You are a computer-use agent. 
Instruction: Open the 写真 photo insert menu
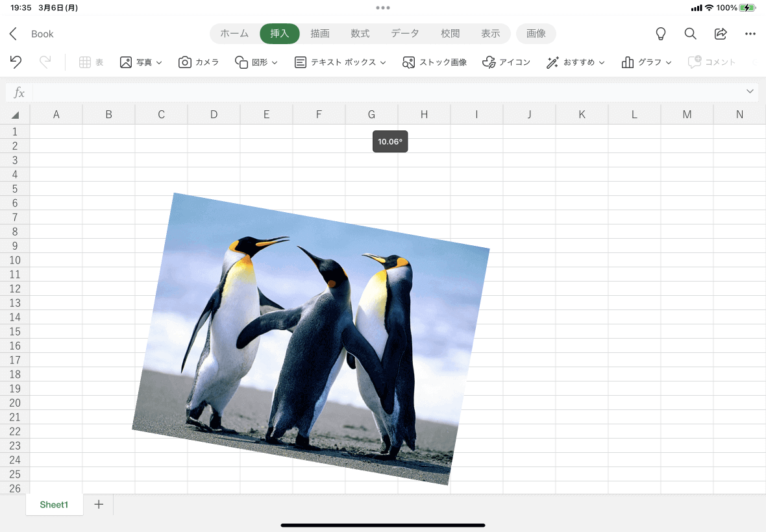point(141,62)
